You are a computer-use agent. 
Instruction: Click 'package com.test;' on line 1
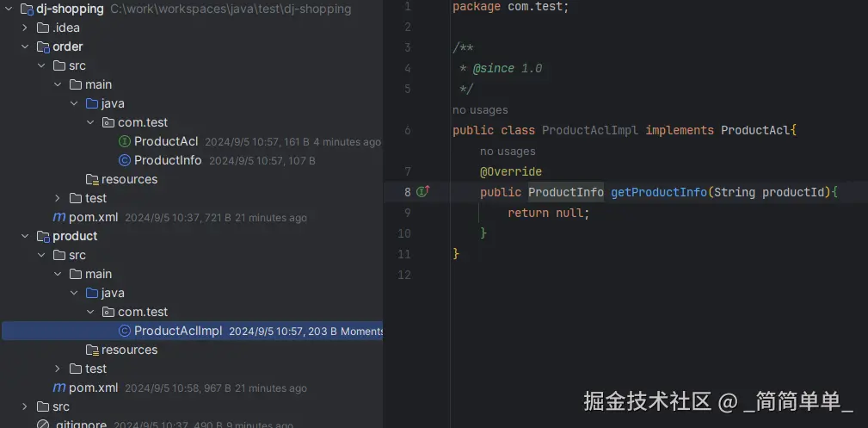point(510,7)
